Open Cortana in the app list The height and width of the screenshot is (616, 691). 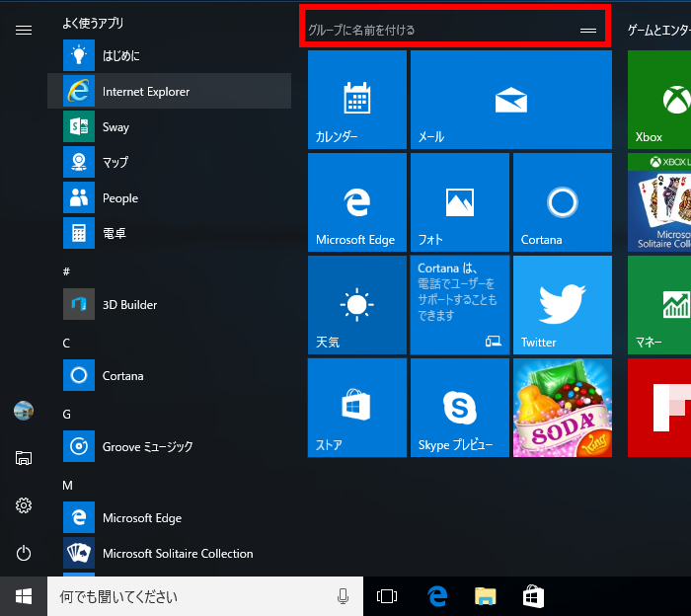[169, 375]
